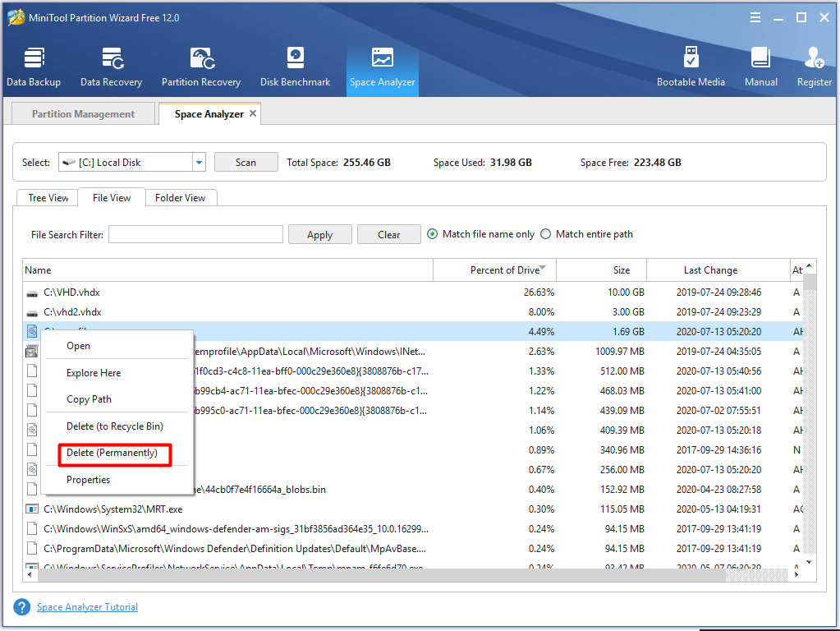The image size is (840, 631).
Task: Select the C:\VHD.vhdx row
Action: coord(413,292)
